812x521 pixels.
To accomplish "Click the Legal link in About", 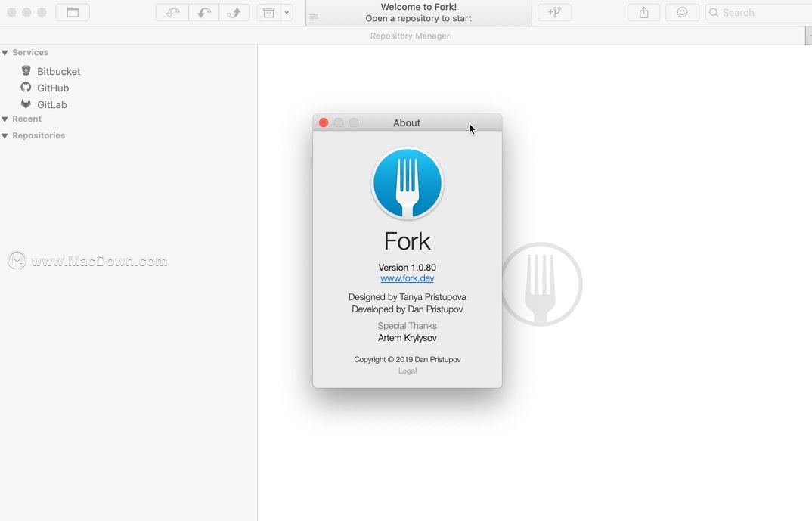I will pos(407,371).
